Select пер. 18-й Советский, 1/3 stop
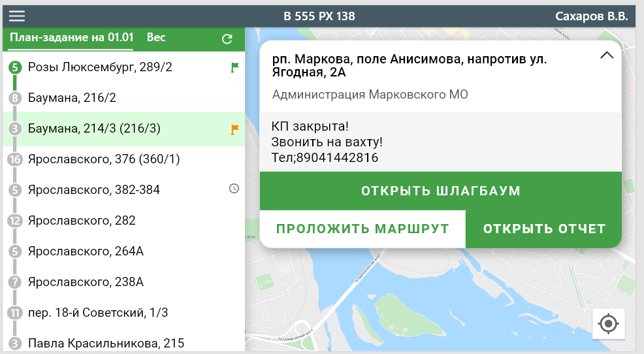The image size is (644, 354). [x=98, y=313]
